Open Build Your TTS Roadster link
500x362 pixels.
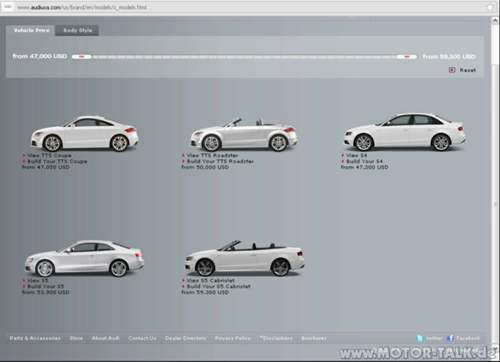(x=220, y=161)
